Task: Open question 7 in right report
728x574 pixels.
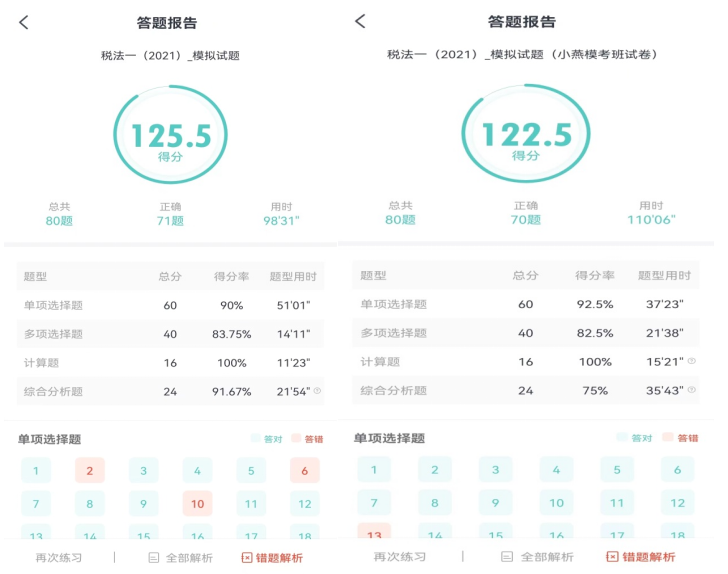Action: point(374,502)
